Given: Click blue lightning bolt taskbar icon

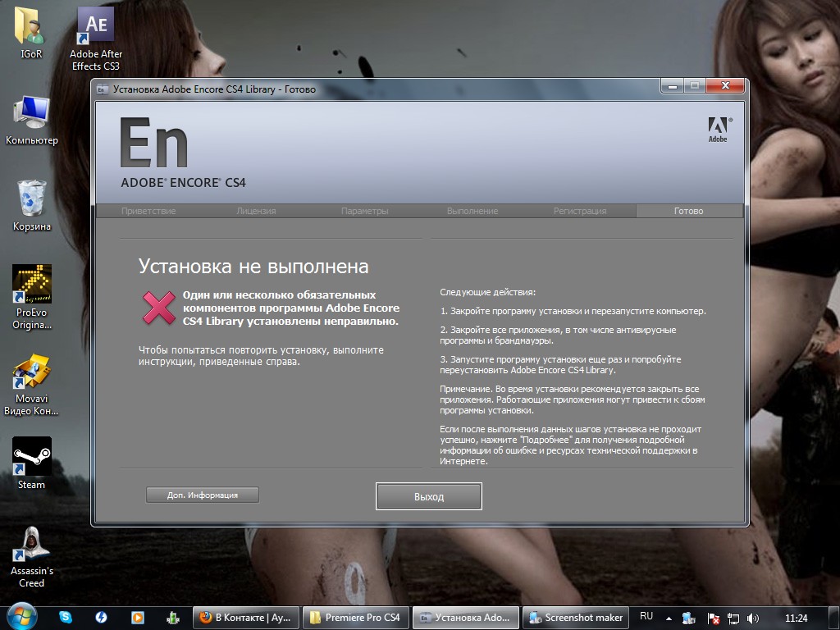Looking at the screenshot, I should (101, 617).
